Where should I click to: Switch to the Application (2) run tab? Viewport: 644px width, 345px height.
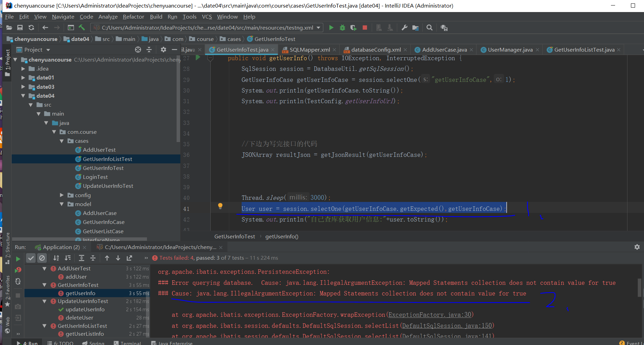click(x=61, y=247)
